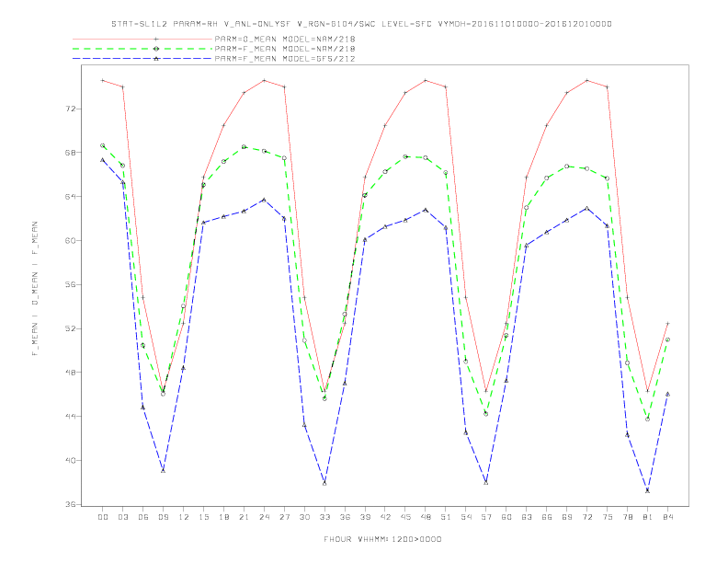Click the x-axis label FHOUR VHHMM:1200>0000

(x=382, y=539)
